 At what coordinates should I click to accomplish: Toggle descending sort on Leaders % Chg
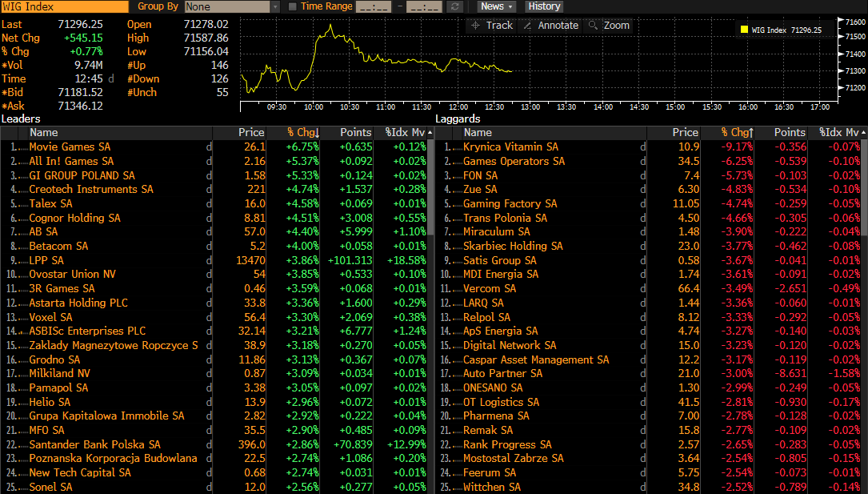[x=303, y=133]
